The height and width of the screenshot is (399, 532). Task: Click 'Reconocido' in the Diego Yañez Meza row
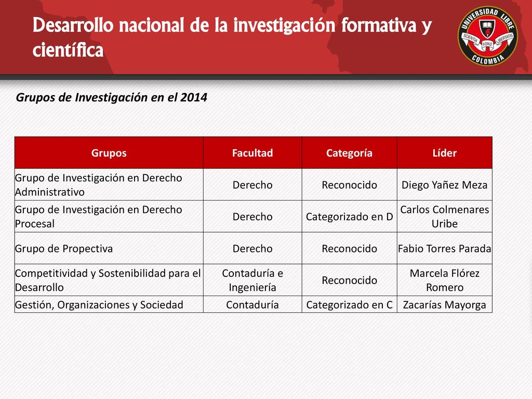pos(350,185)
